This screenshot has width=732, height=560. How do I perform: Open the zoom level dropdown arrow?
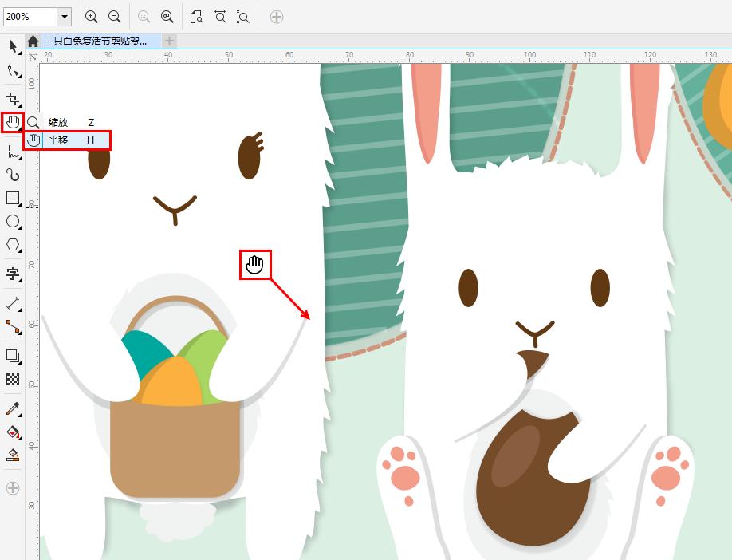[x=64, y=17]
